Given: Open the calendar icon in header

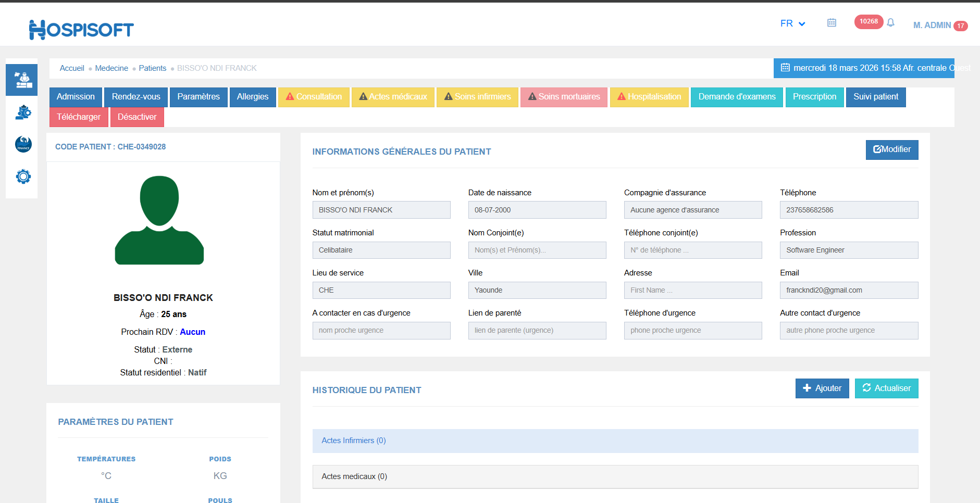Looking at the screenshot, I should click(x=832, y=23).
